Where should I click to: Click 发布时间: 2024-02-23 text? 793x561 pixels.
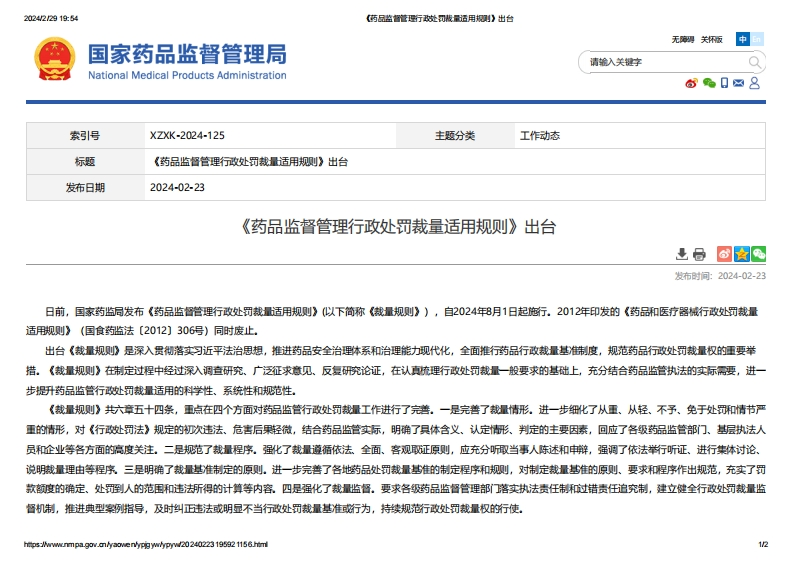click(x=720, y=276)
